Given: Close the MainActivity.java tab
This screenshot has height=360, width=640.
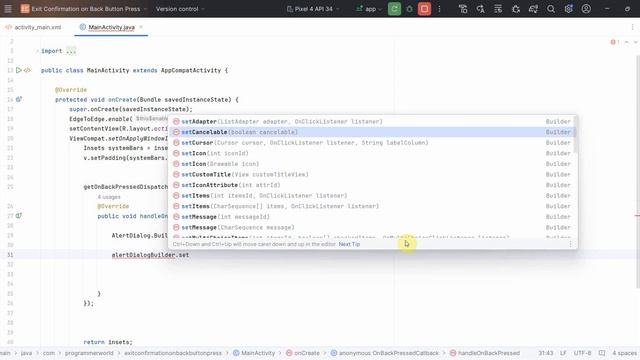Looking at the screenshot, I should tap(141, 27).
